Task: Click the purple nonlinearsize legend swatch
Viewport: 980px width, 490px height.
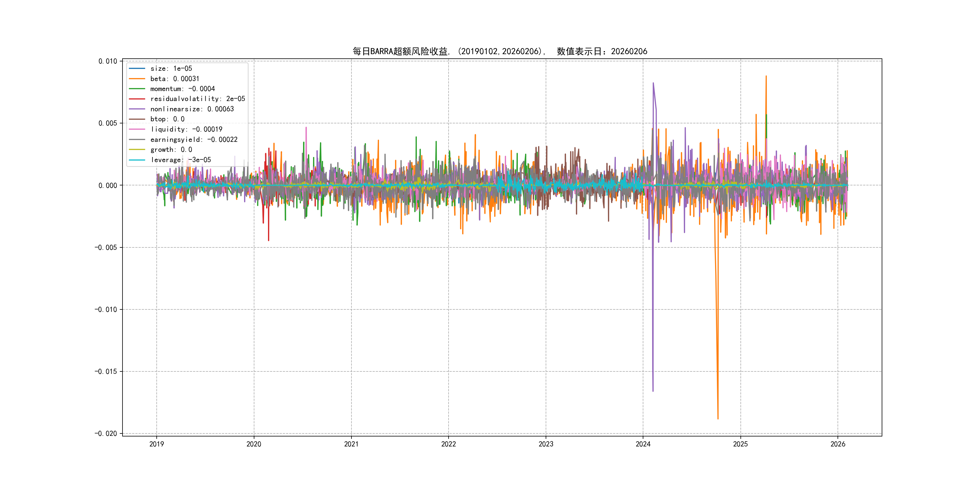Action: tap(137, 109)
